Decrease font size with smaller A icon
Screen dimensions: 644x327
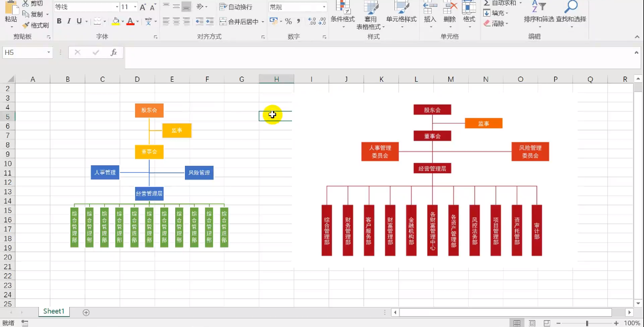[153, 7]
